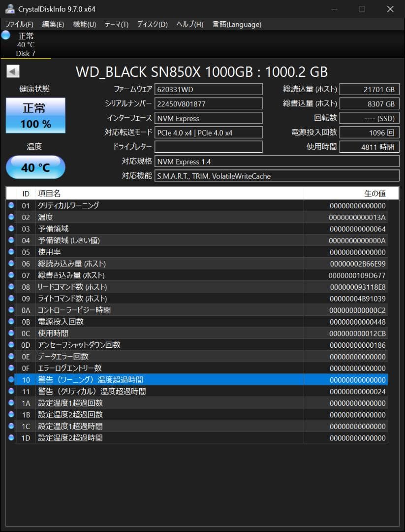Click status dot next to データエラー回数
405x532 pixels.
click(x=11, y=356)
